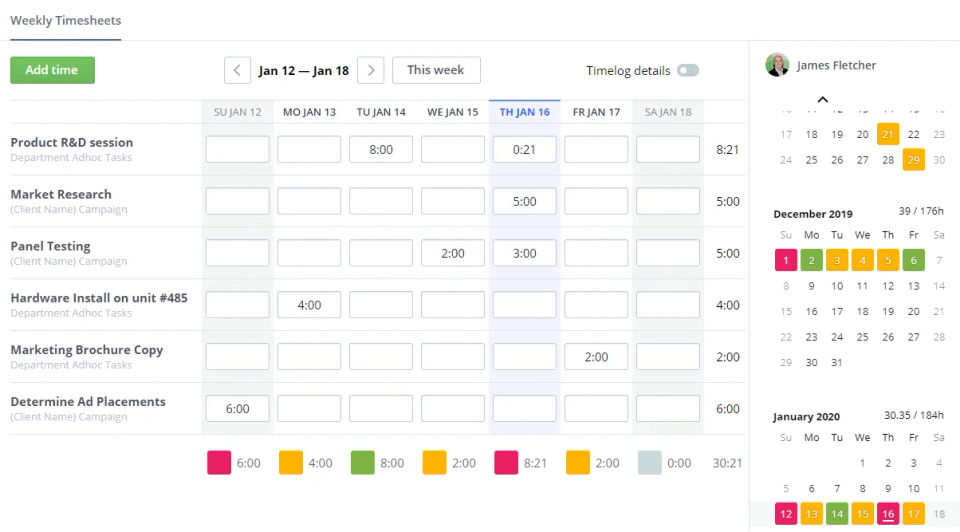Open the Marketing Brochure Copy task

[x=87, y=350]
